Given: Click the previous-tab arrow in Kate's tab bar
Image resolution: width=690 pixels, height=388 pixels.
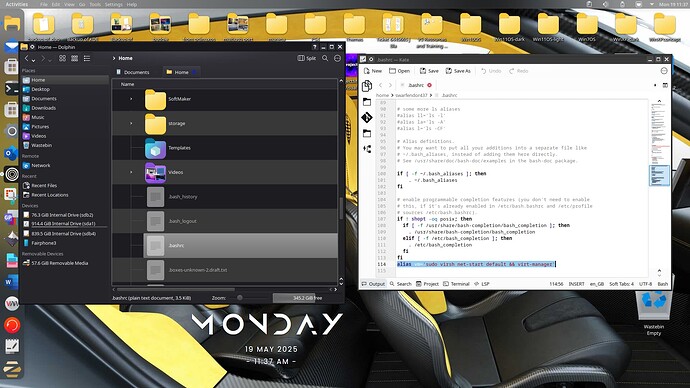Looking at the screenshot, I should point(381,85).
